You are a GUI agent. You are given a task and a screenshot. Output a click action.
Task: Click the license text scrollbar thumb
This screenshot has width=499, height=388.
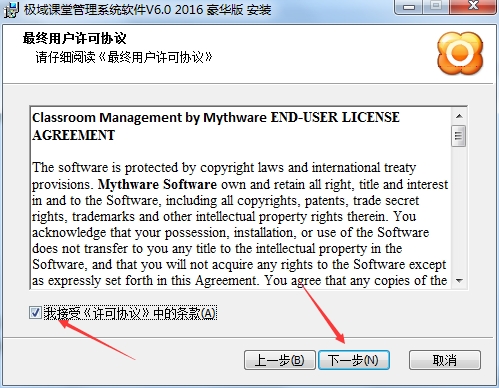[x=459, y=136]
